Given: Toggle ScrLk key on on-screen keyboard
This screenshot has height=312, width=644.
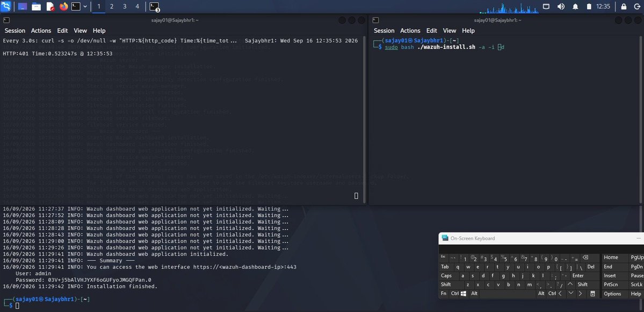Looking at the screenshot, I should [636, 285].
